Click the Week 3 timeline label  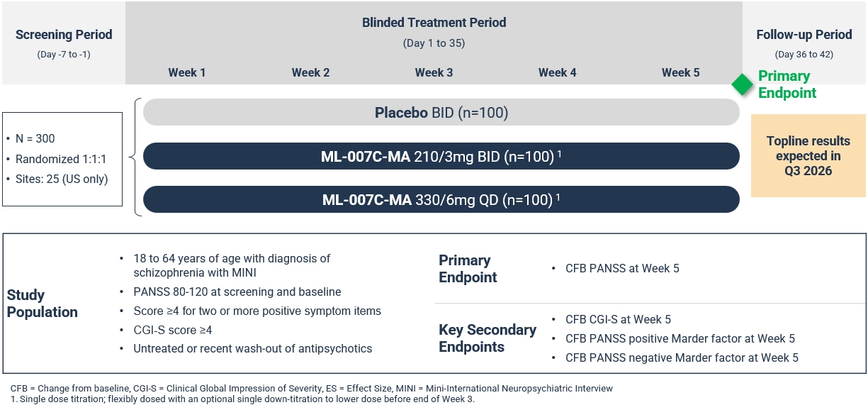click(x=434, y=72)
